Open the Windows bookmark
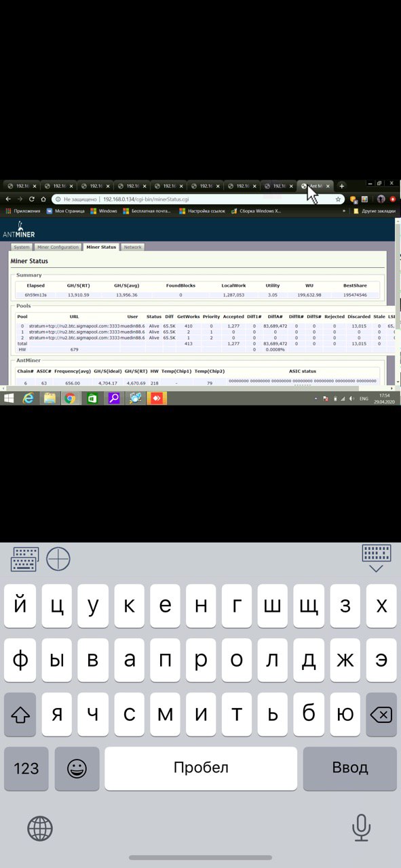Image resolution: width=401 pixels, height=868 pixels. click(x=104, y=211)
